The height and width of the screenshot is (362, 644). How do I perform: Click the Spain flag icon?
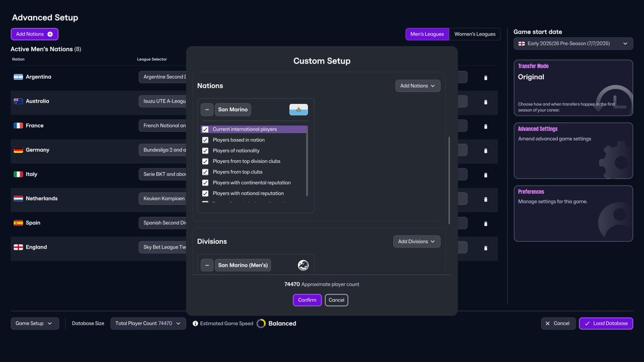18,223
